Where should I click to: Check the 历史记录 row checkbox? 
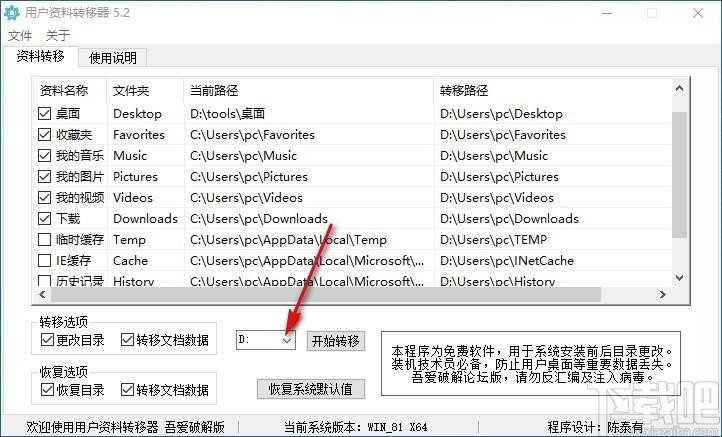(x=44, y=281)
